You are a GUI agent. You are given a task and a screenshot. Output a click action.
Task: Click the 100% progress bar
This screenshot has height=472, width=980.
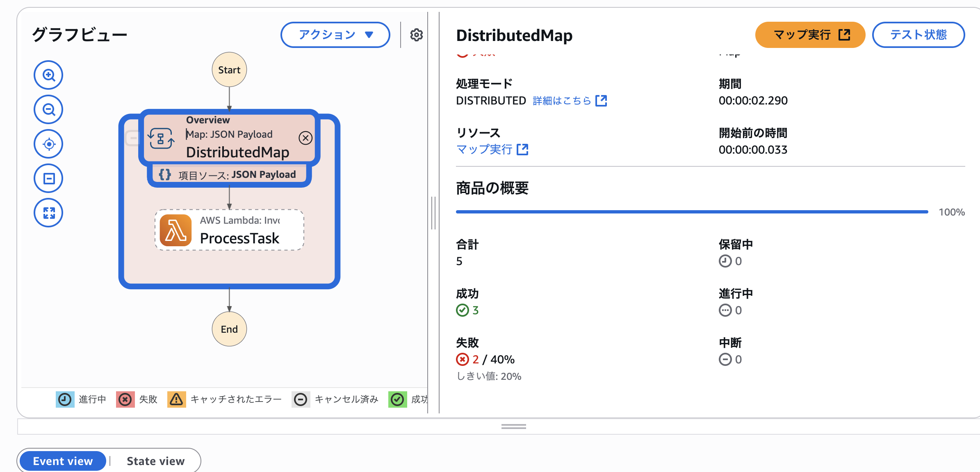(692, 212)
